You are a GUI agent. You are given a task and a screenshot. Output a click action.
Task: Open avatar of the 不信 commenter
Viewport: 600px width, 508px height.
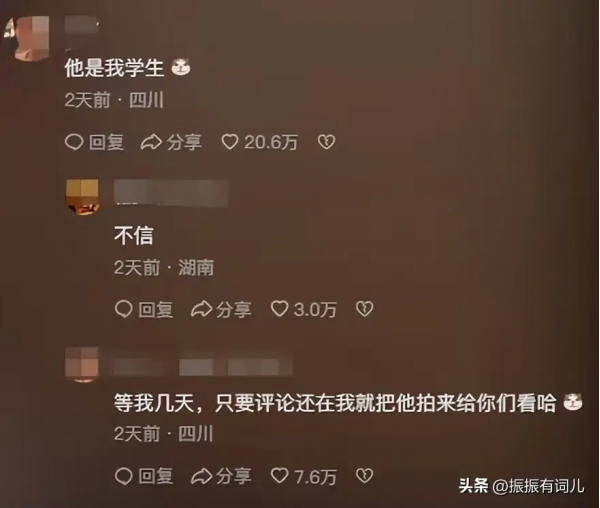(82, 197)
